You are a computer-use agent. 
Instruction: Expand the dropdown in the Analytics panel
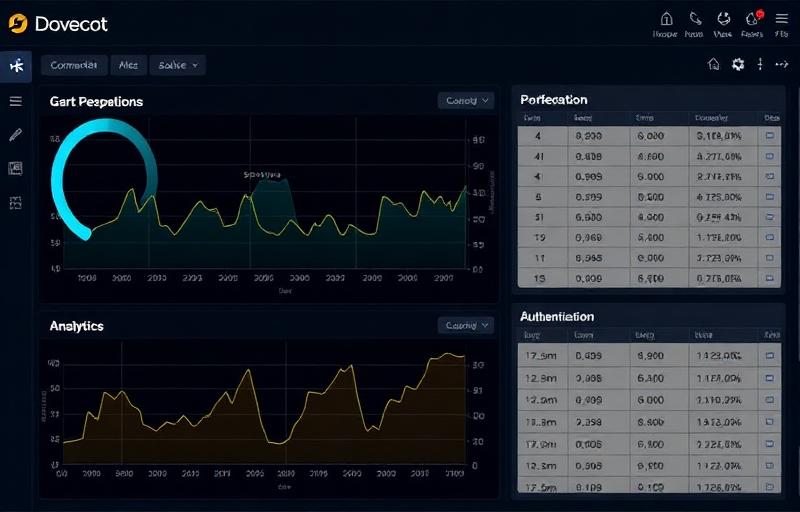coord(466,325)
